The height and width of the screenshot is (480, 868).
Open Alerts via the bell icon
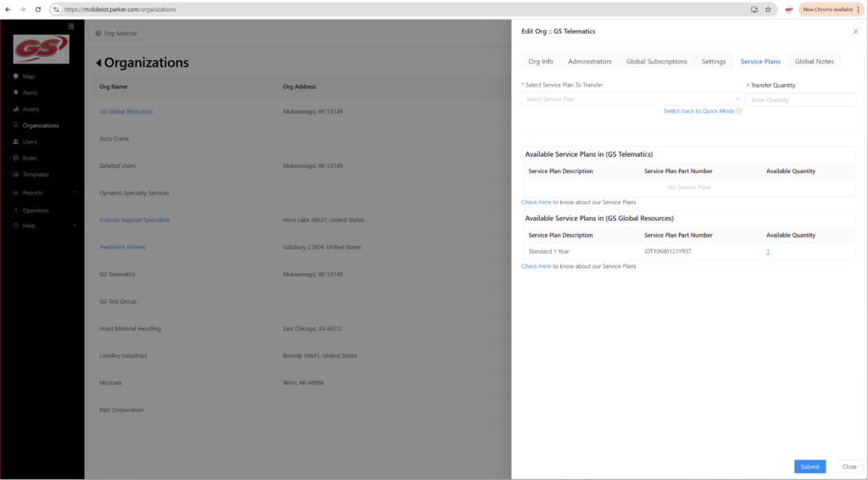pos(16,92)
